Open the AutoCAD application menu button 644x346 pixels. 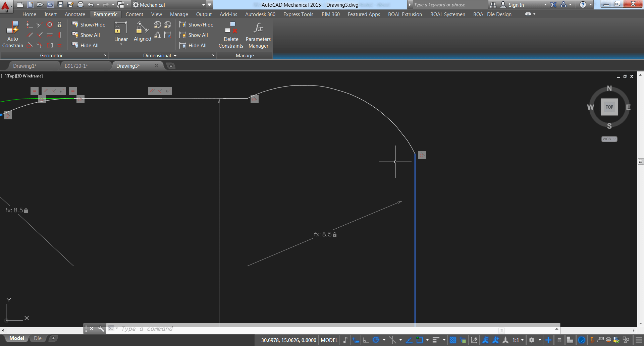coord(6,6)
